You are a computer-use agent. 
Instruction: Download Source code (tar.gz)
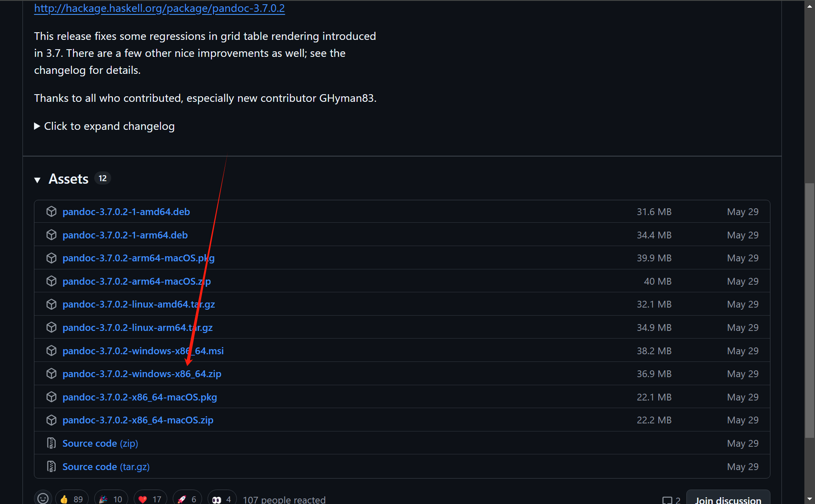click(x=106, y=467)
